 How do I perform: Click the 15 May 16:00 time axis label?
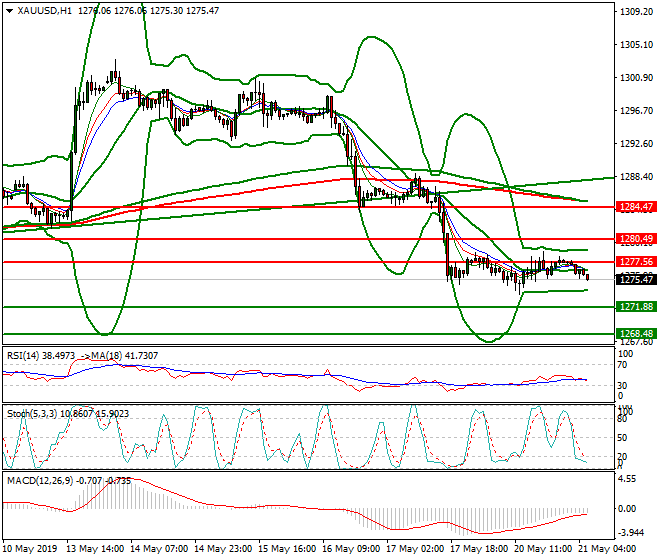(x=287, y=549)
